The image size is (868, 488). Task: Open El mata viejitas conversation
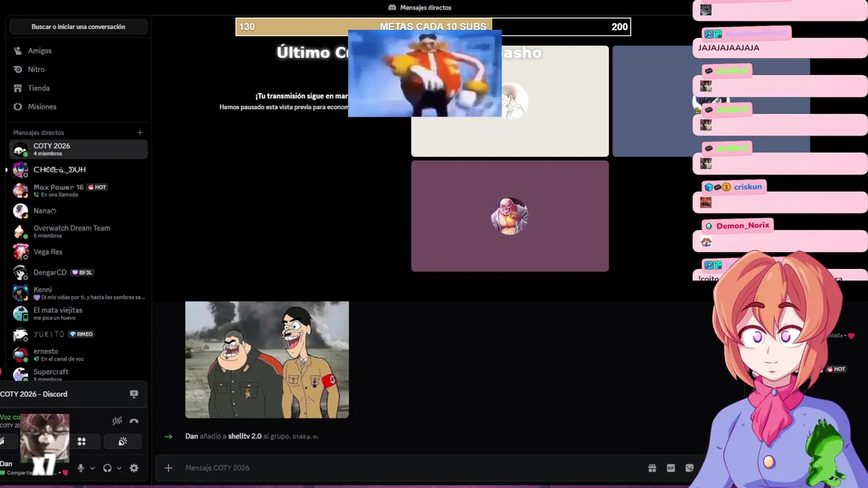[78, 314]
